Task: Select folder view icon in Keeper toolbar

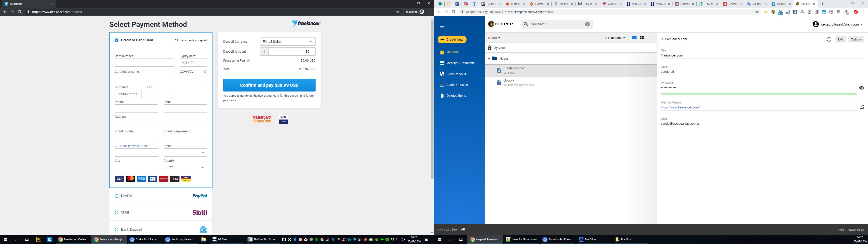Action: [634, 38]
